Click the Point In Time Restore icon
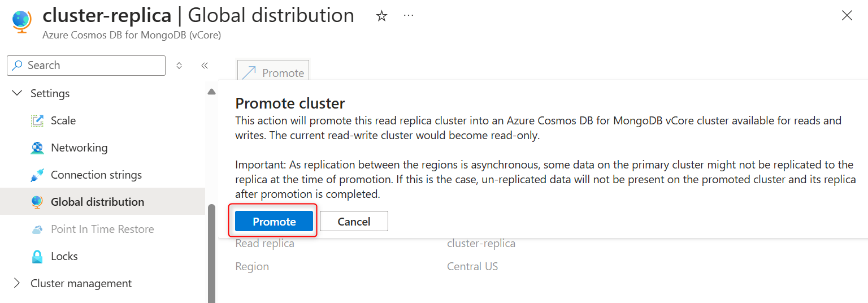 click(x=37, y=229)
